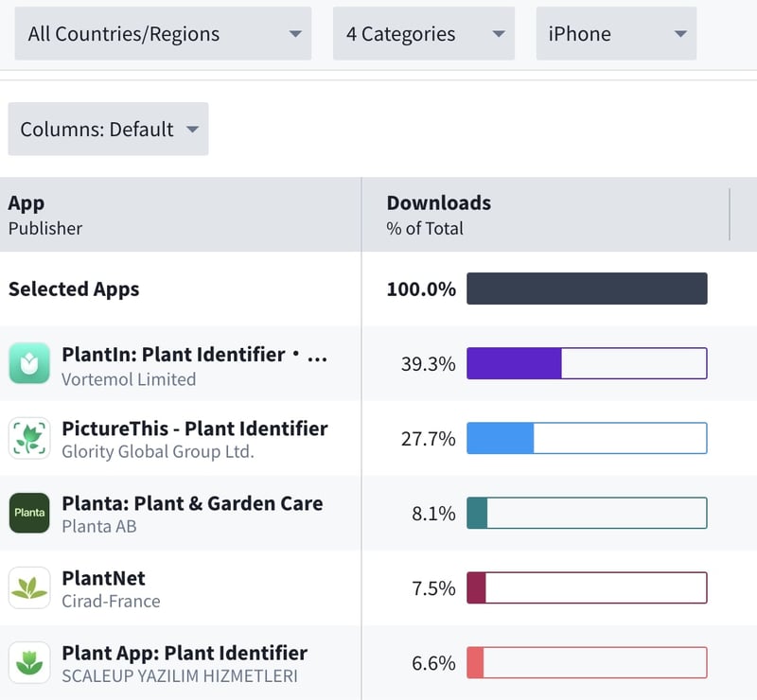Click the Planta app icon
757x700 pixels.
pyautogui.click(x=29, y=514)
